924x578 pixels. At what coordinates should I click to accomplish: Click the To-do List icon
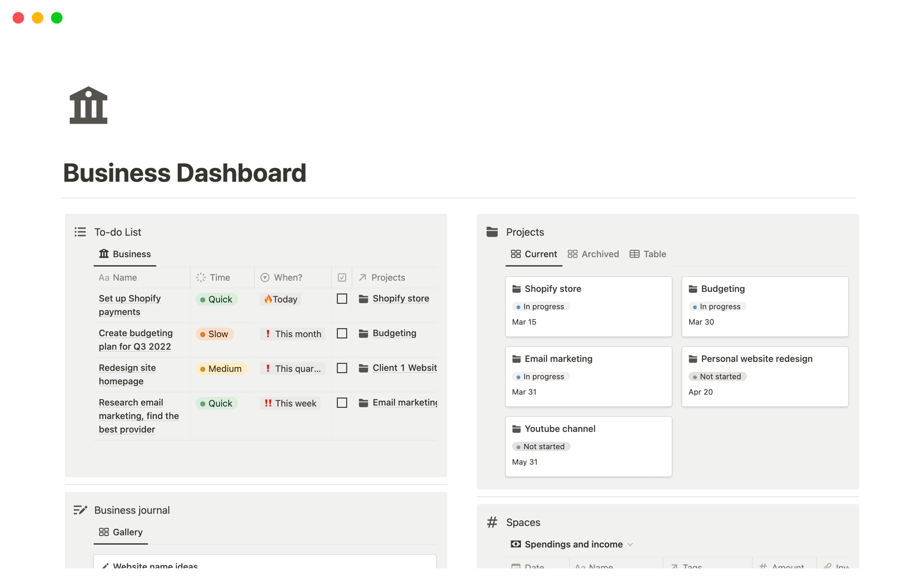(x=79, y=232)
